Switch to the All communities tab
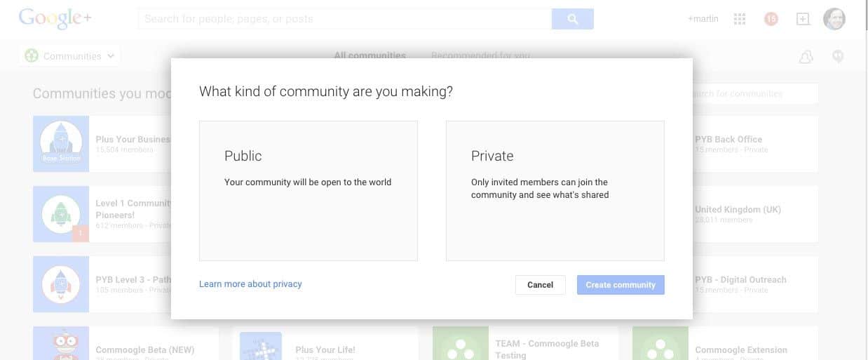 click(369, 55)
